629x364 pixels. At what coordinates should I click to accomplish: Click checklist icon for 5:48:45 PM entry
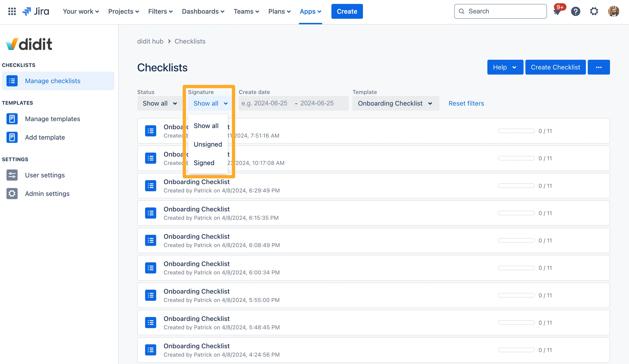coord(150,323)
